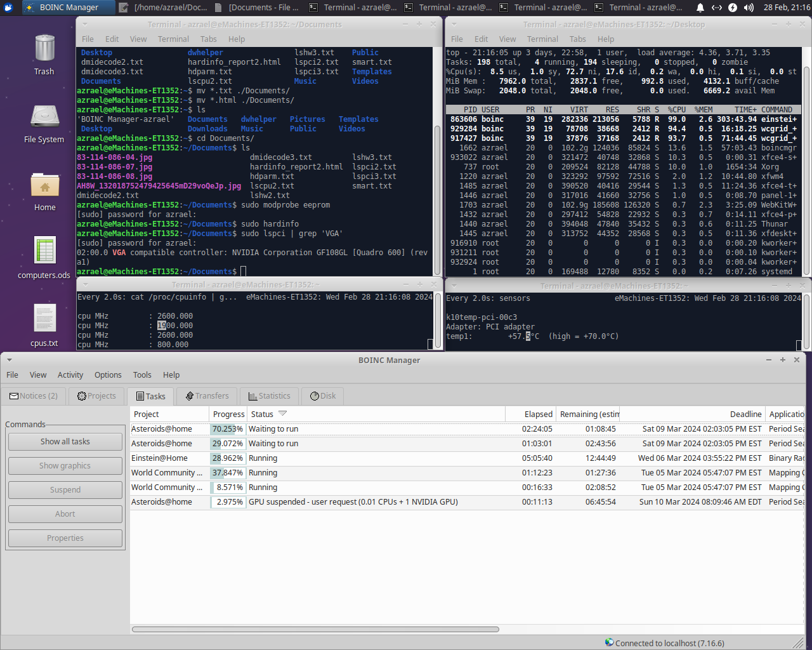812x650 pixels.
Task: Click the clock showing 28 Feb, 21:16
Action: [787, 8]
